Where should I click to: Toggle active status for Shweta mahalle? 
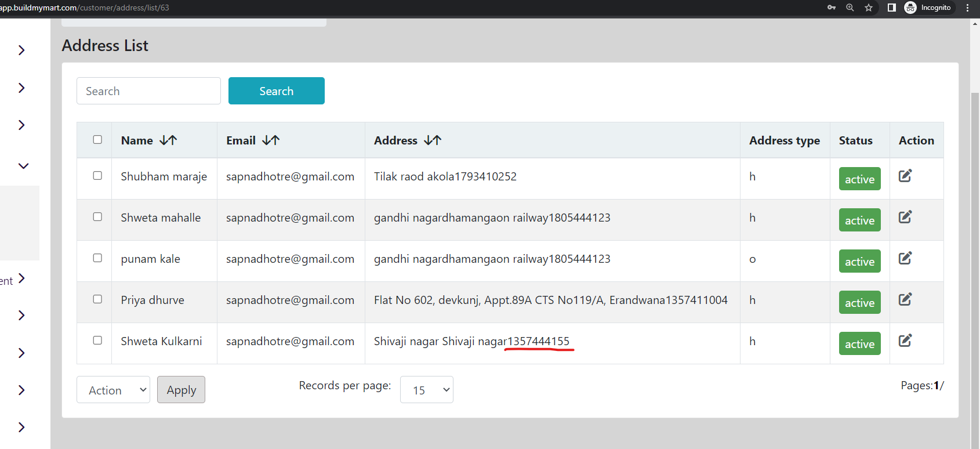tap(859, 220)
